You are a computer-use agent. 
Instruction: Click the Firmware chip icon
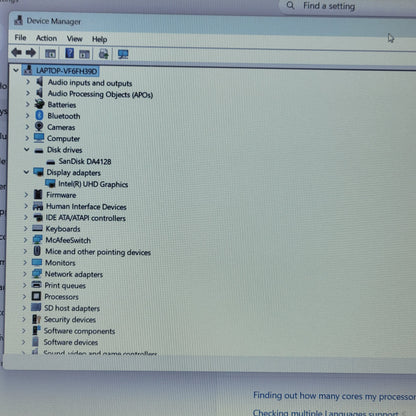[38, 194]
